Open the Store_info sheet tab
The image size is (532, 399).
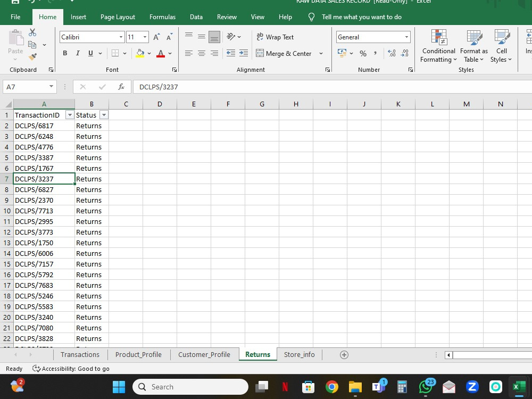point(299,354)
